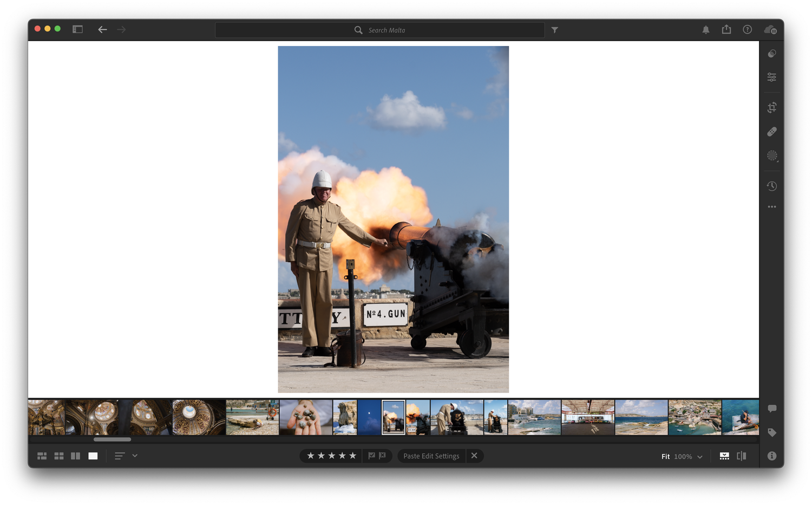Expand the zoom level chevron

click(700, 457)
